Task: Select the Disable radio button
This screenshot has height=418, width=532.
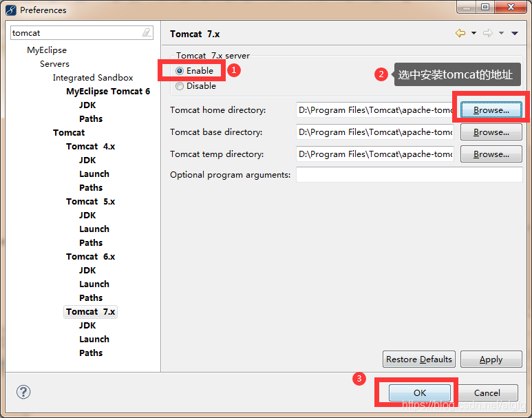Action: (x=180, y=86)
